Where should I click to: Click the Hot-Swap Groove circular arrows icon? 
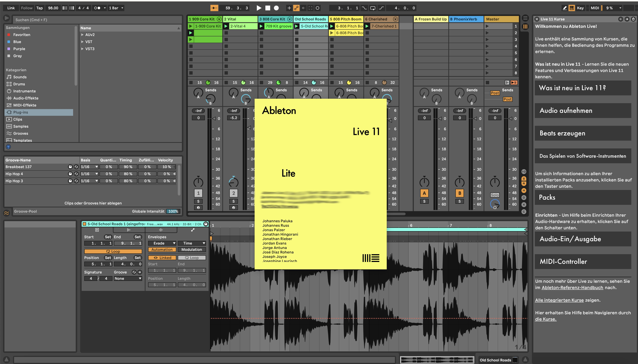134,272
